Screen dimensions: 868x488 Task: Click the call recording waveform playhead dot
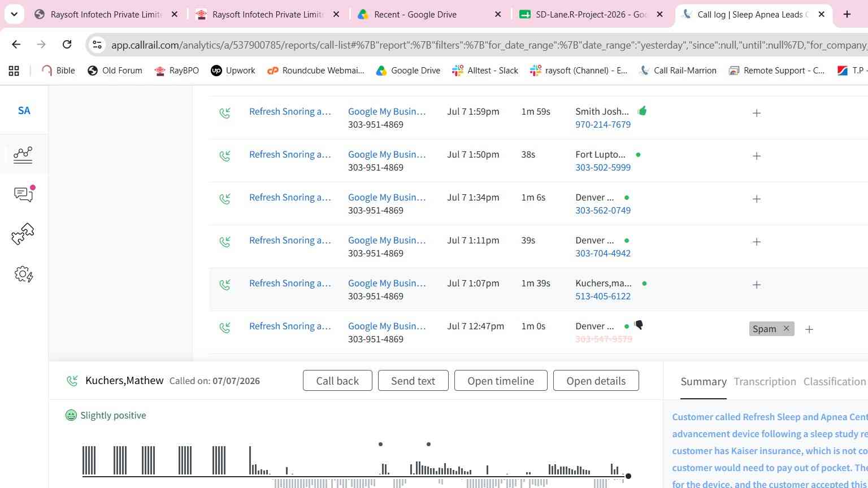[x=628, y=476]
